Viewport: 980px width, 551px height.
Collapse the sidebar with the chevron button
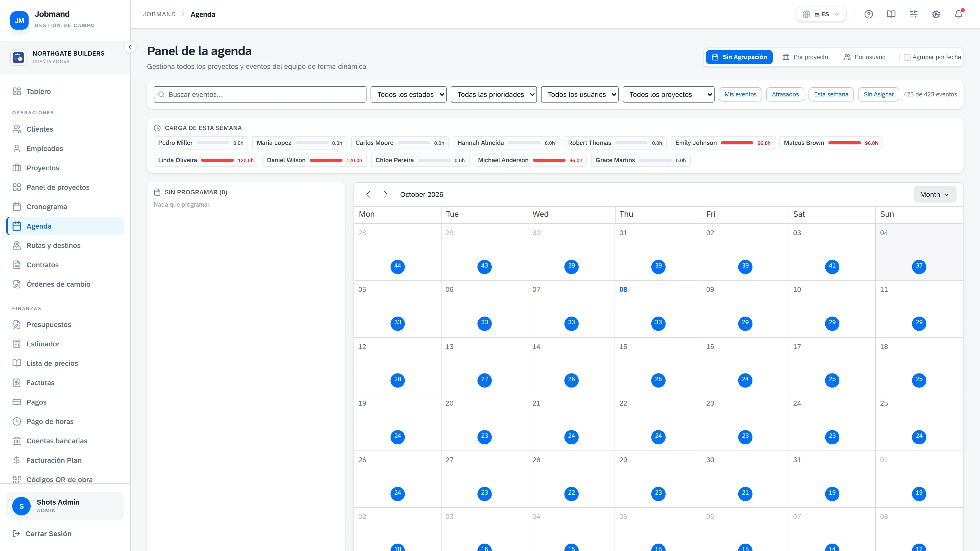tap(130, 47)
